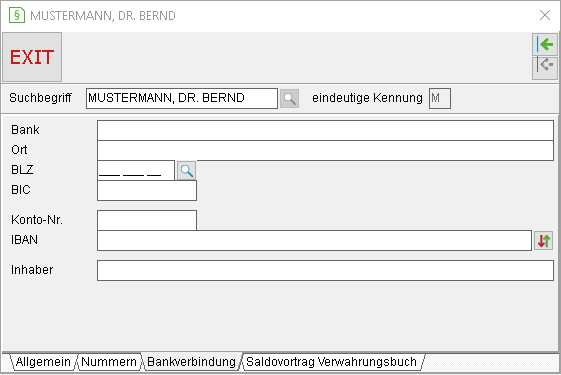Focus the Suchbegriff input field
This screenshot has height=375, width=561.
[x=182, y=98]
